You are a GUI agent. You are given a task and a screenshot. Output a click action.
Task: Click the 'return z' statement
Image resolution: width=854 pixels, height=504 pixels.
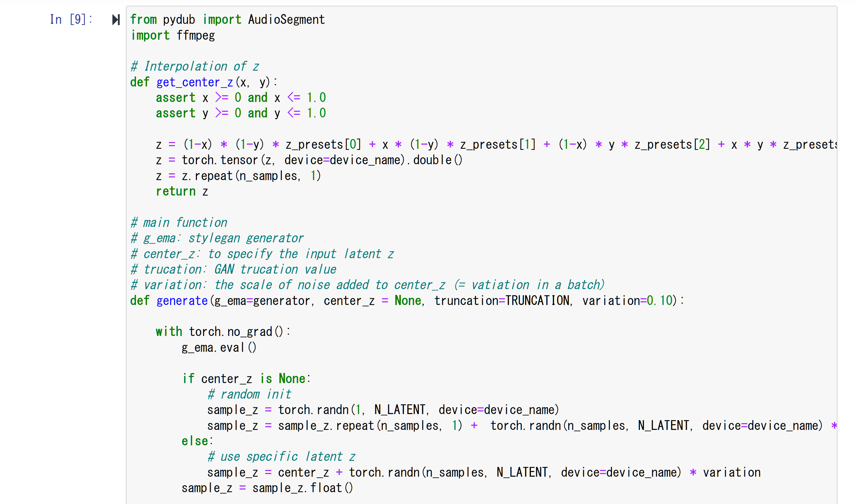tap(182, 192)
